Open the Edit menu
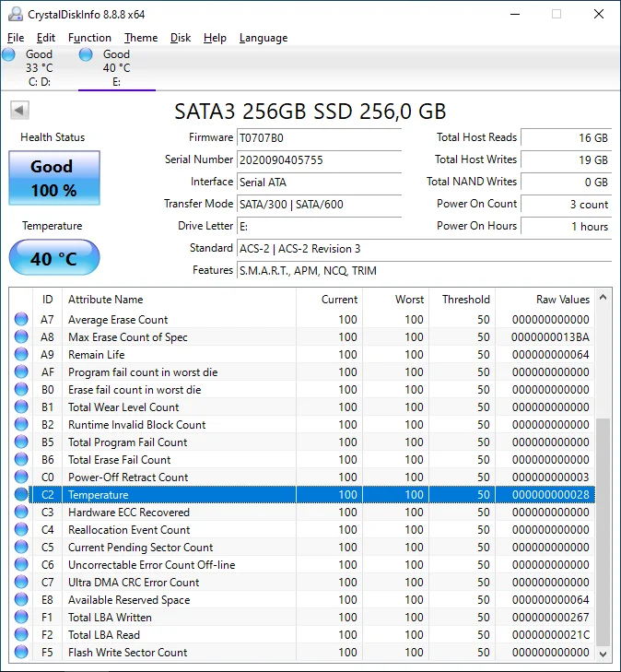 coord(46,38)
